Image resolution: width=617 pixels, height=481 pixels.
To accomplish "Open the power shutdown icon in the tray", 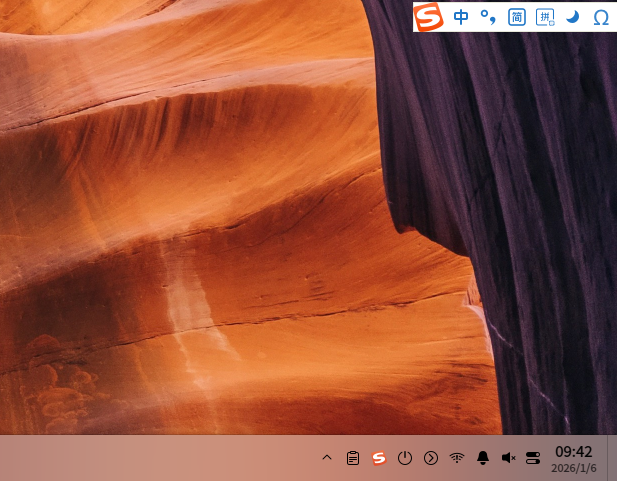I will 405,458.
